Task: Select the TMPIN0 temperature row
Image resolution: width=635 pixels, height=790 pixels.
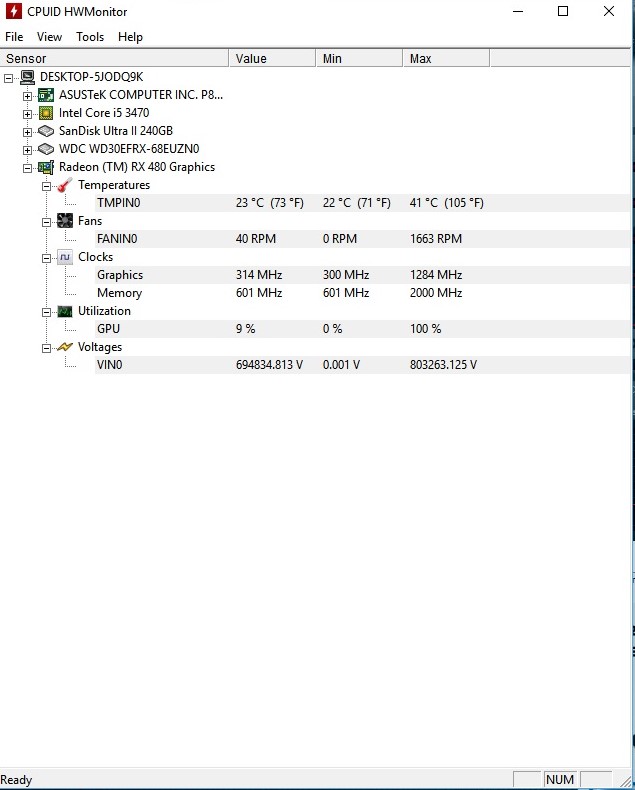Action: [x=362, y=203]
